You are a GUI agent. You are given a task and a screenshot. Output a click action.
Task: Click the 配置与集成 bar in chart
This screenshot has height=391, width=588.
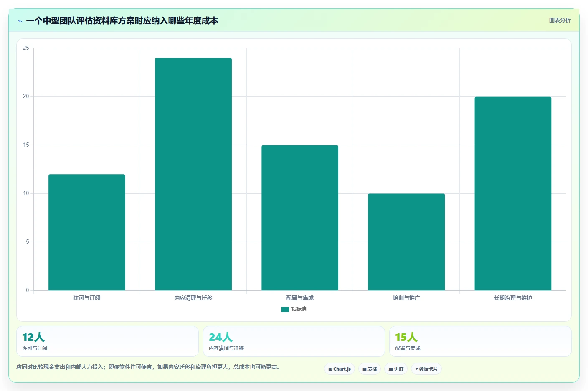coord(300,218)
